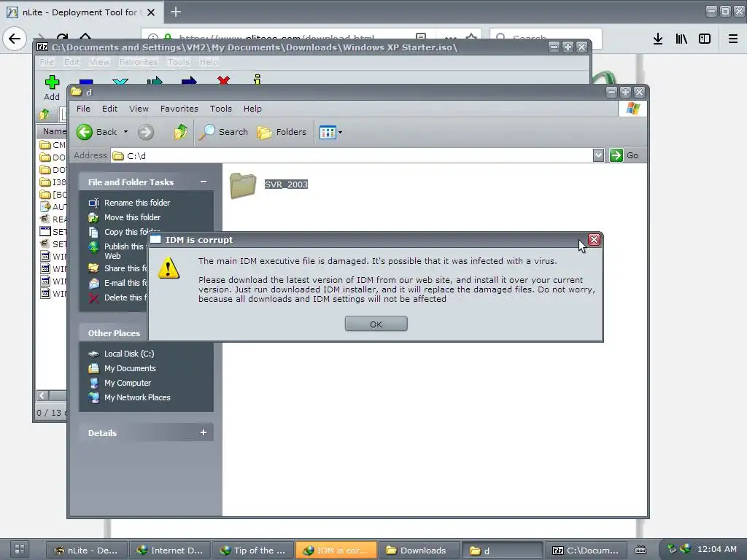Click the Go button next to address bar
The image size is (747, 560).
[624, 155]
